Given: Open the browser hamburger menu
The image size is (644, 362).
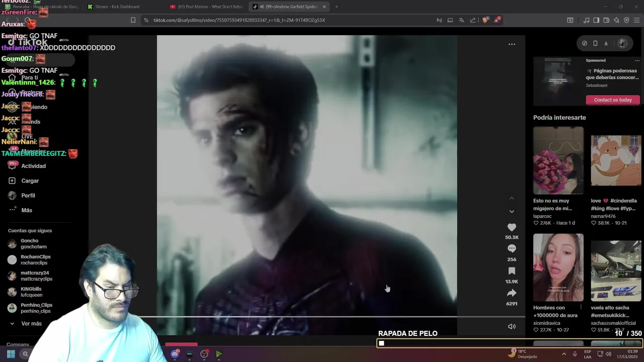Looking at the screenshot, I should tap(637, 20).
